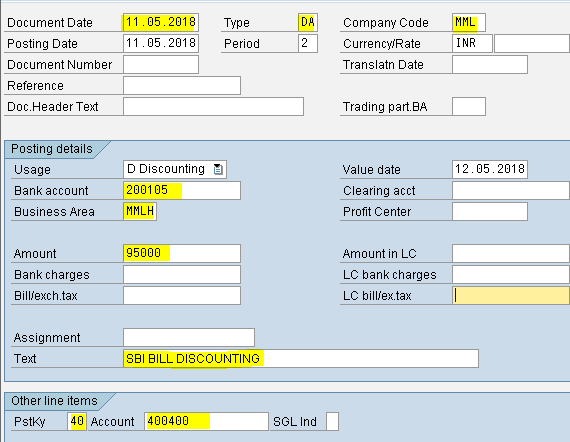Click the Account field 400400
The height and width of the screenshot is (442, 570).
pyautogui.click(x=206, y=421)
